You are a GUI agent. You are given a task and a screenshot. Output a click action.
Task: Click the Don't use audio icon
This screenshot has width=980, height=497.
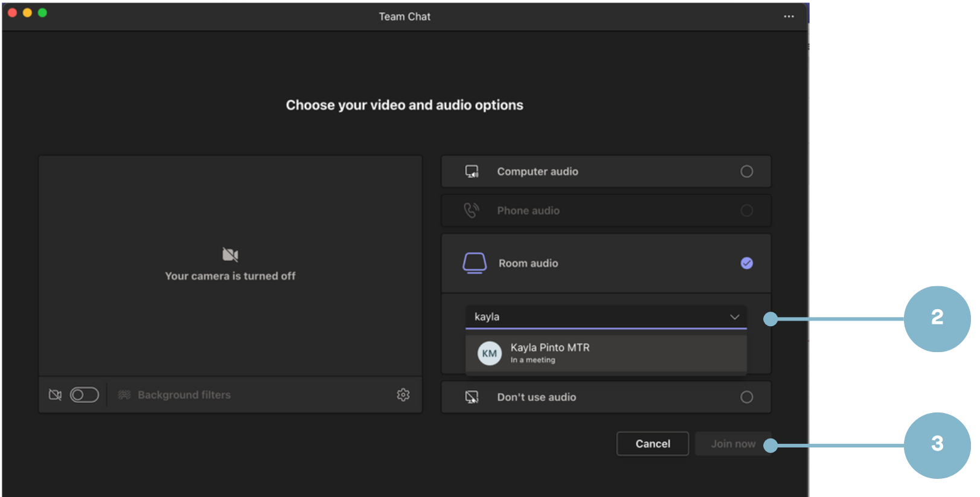[472, 397]
